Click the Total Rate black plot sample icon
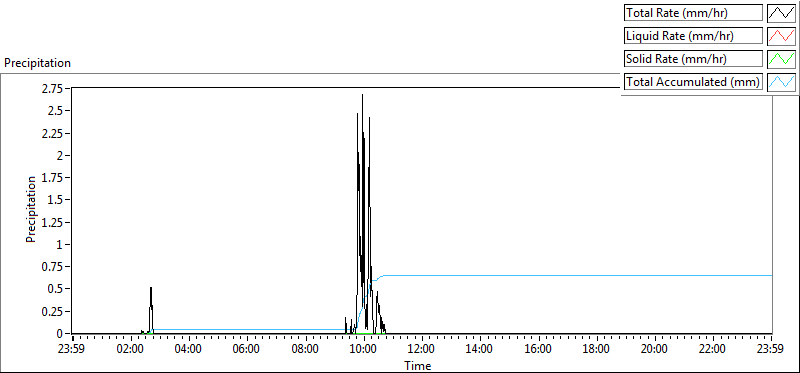The width and height of the screenshot is (800, 373). click(x=781, y=13)
